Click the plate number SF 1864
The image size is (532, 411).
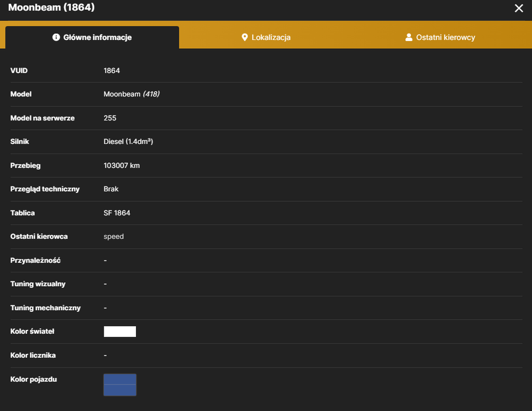click(x=117, y=213)
